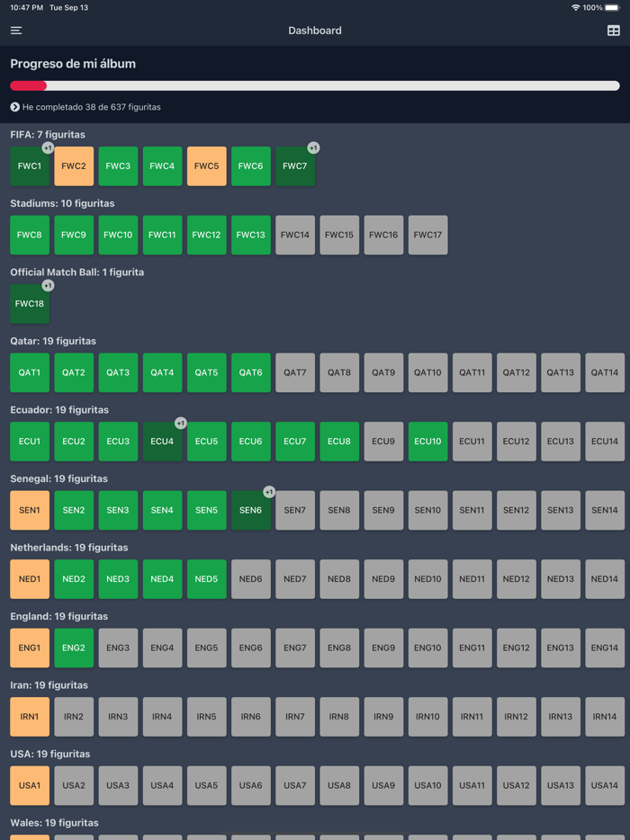Expand the England: 19 figuritas section
The image size is (630, 840).
(58, 616)
